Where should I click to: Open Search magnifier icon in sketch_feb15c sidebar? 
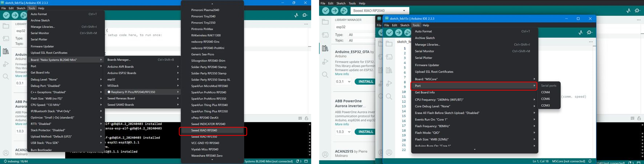pos(389,96)
